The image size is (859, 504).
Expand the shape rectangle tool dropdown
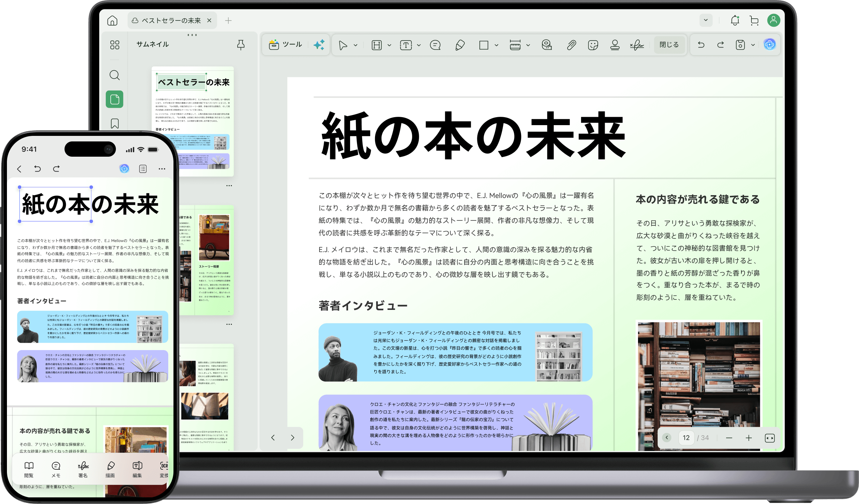(x=496, y=45)
